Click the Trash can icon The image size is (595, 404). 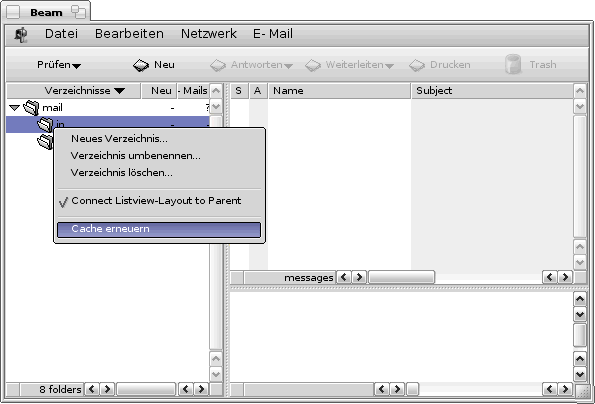pyautogui.click(x=513, y=64)
